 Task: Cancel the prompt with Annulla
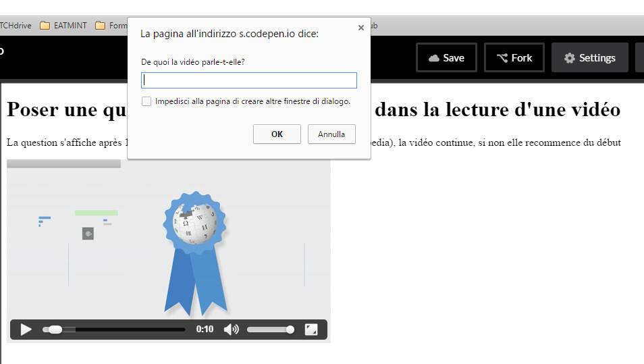(x=331, y=134)
